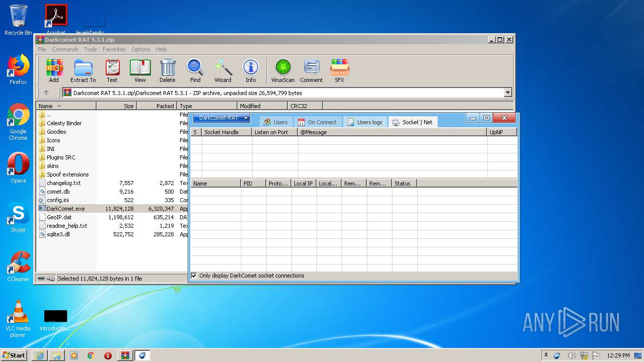
Task: Click Internet Explorer taskbar icon
Action: (x=40, y=355)
